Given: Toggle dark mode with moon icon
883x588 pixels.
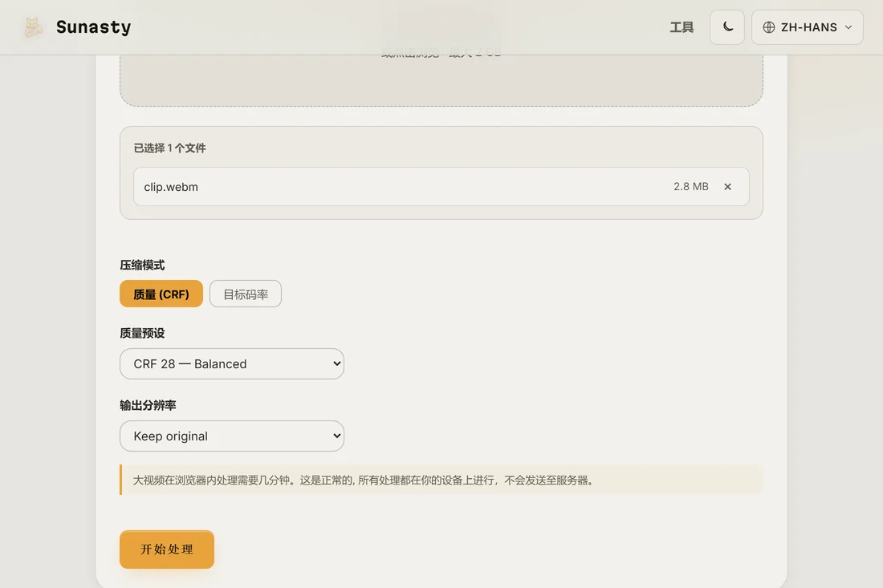Looking at the screenshot, I should pyautogui.click(x=727, y=27).
